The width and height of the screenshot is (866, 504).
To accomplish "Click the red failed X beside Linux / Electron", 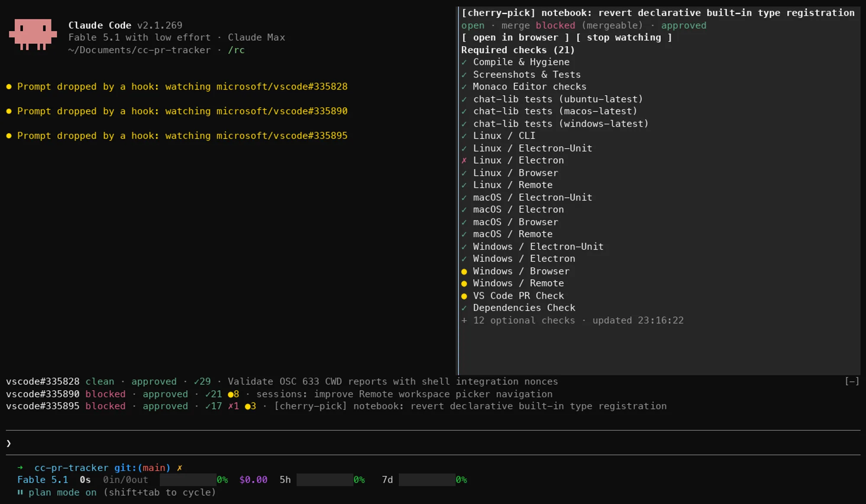I will pyautogui.click(x=464, y=161).
